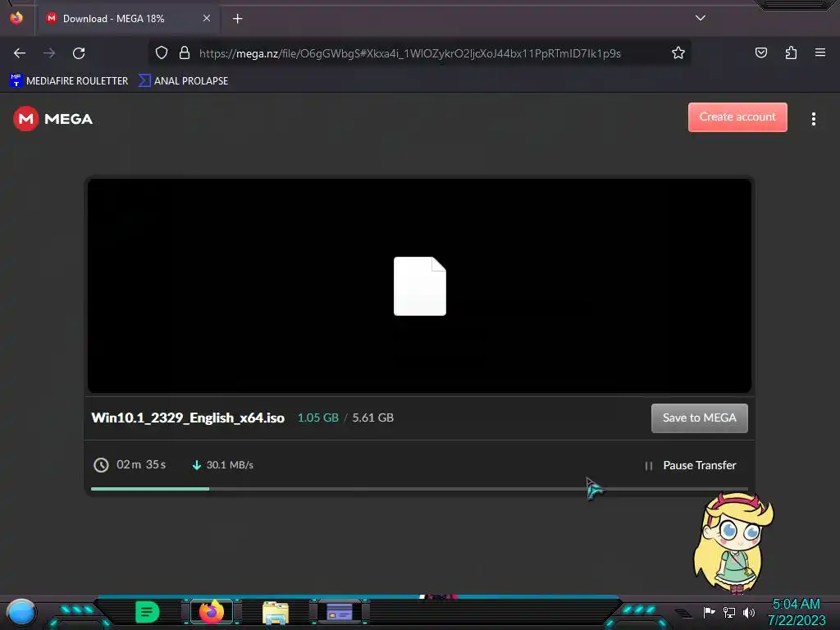This screenshot has height=630, width=840.
Task: Click the taskbar clock 5:04 AM
Action: 796,604
